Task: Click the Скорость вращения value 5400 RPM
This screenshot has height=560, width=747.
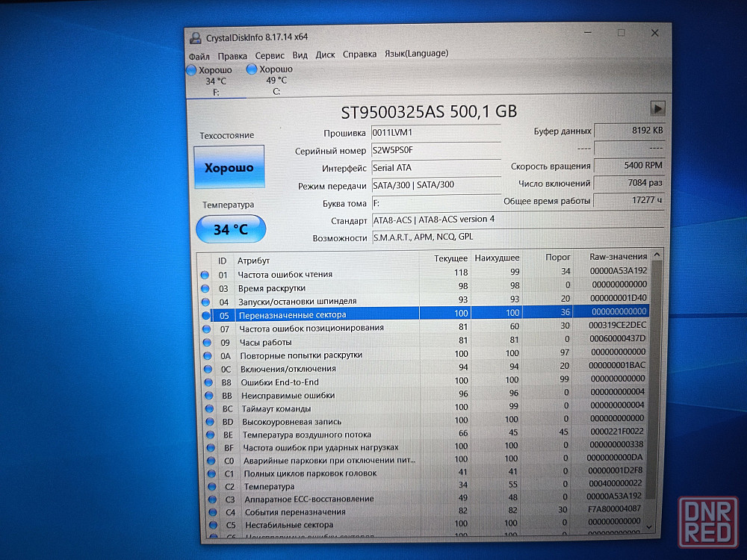Action: click(x=629, y=165)
